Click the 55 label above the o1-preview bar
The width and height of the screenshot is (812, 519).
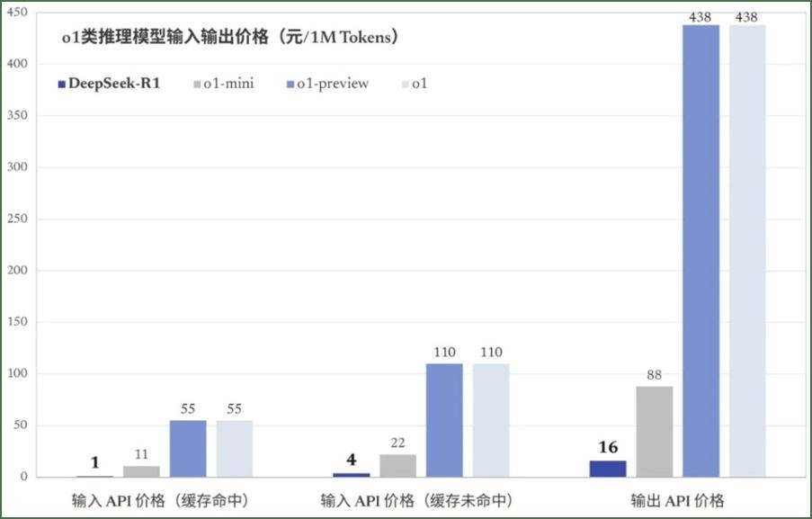coord(188,408)
